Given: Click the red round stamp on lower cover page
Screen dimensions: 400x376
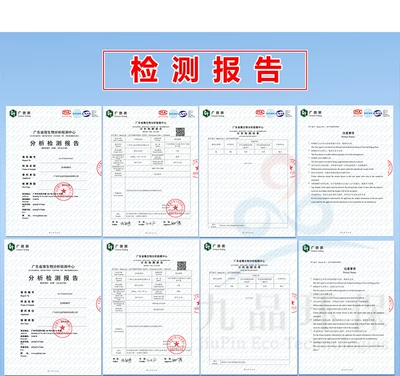Looking at the screenshot, I should pos(62,328).
